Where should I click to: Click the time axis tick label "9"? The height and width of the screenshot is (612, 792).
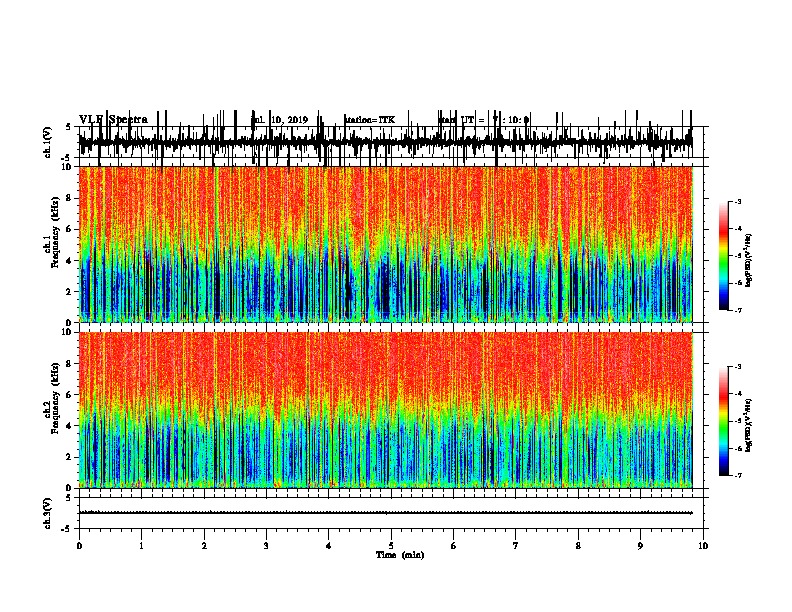pyautogui.click(x=640, y=545)
